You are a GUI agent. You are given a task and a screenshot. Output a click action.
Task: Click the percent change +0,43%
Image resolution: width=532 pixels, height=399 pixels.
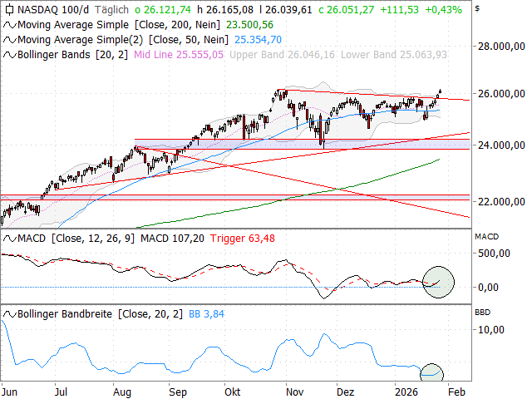[x=443, y=10]
